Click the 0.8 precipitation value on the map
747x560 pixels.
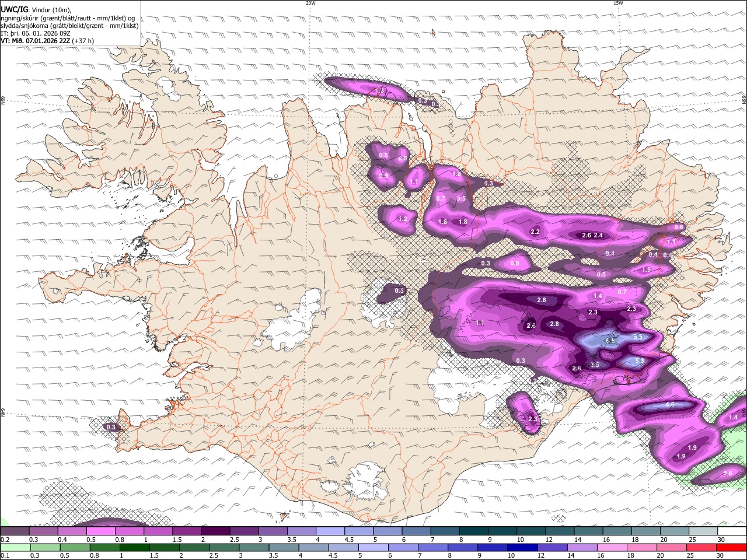[515, 264]
